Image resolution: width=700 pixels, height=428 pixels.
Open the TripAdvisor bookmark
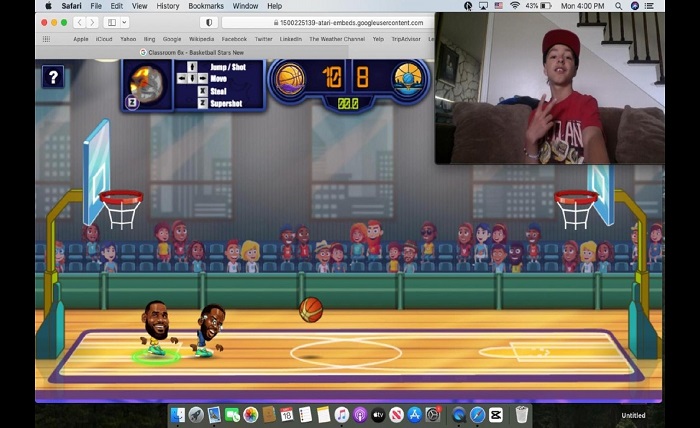[x=406, y=39]
